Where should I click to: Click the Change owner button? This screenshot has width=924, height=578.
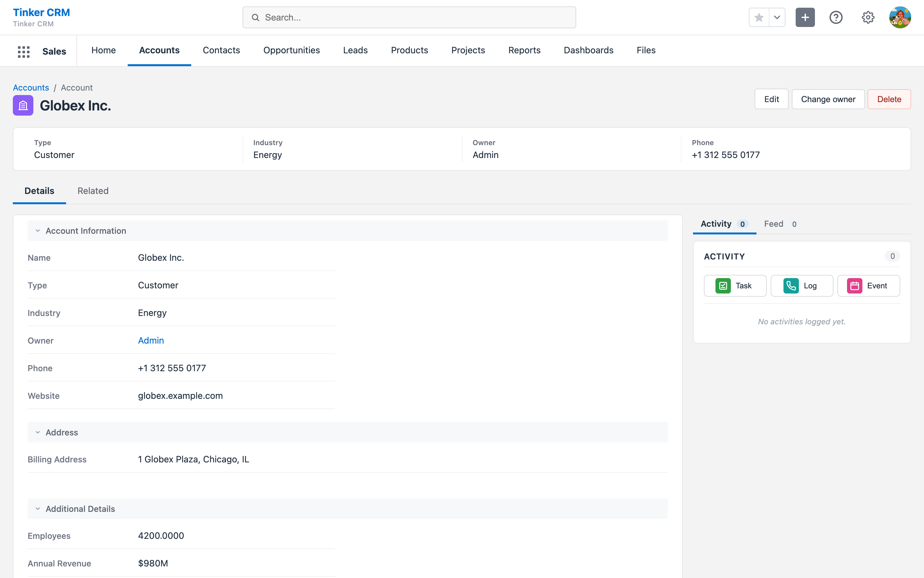[828, 100]
